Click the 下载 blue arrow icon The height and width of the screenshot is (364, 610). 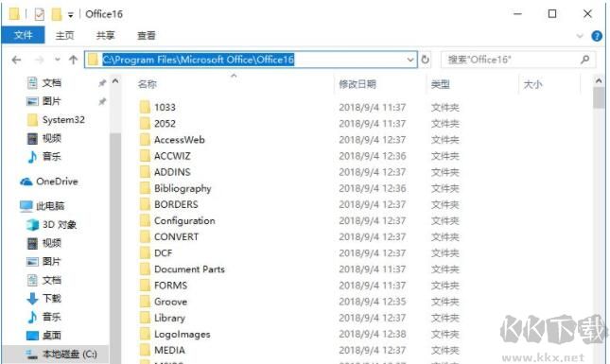click(x=32, y=299)
